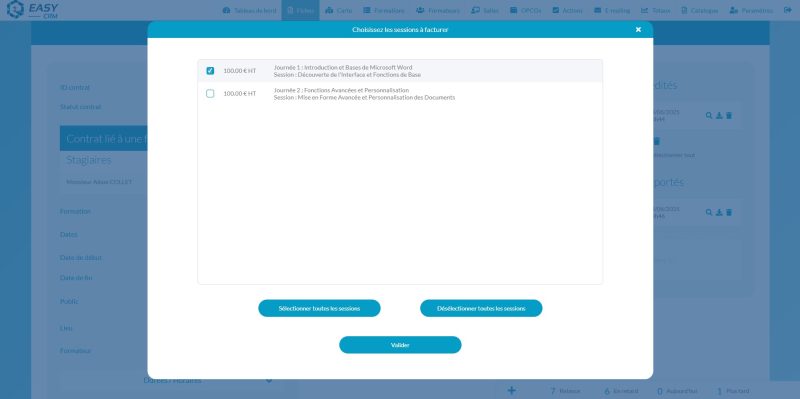800x399 pixels.
Task: Click the '1 Plus tard' counter
Action: click(733, 391)
